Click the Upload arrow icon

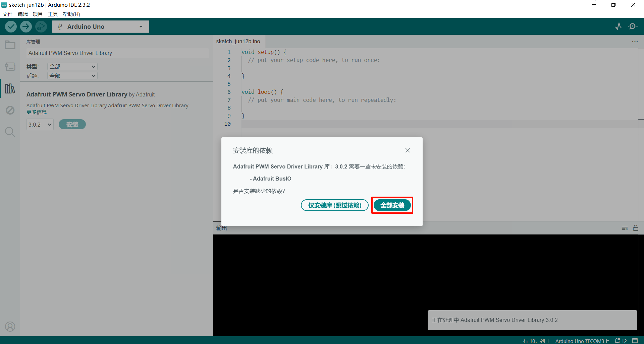point(26,26)
